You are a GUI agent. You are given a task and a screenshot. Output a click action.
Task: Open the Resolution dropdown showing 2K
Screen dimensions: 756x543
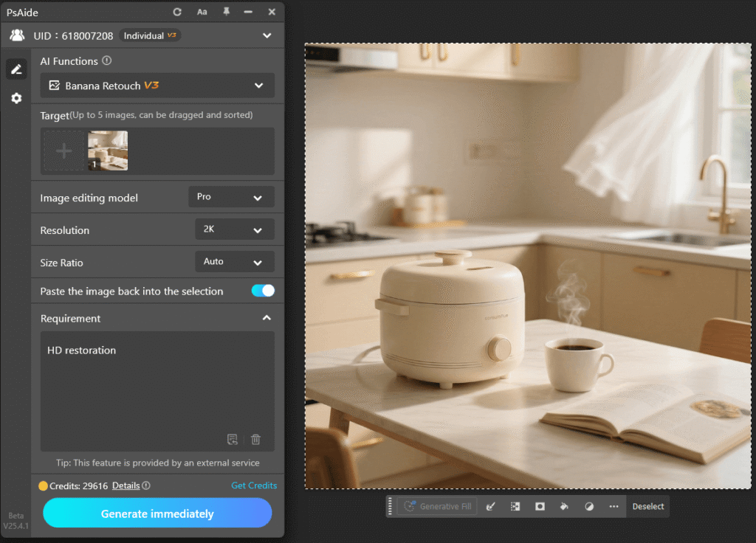[234, 229]
